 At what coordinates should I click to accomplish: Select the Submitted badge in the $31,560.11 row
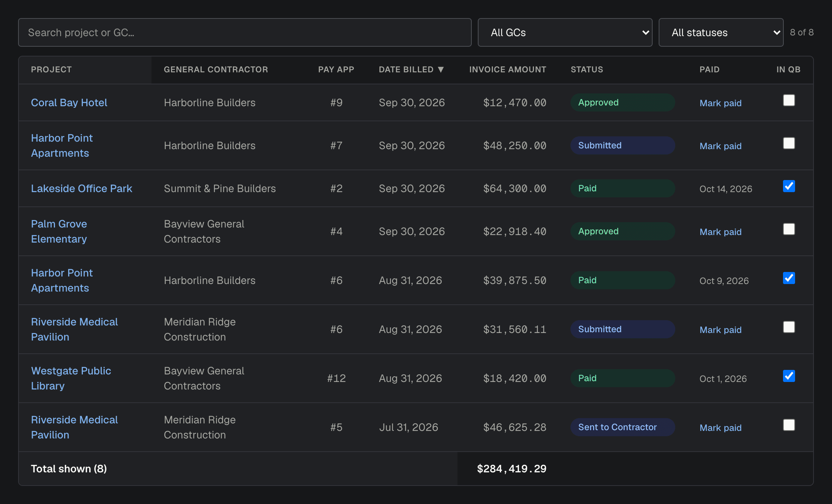(622, 329)
